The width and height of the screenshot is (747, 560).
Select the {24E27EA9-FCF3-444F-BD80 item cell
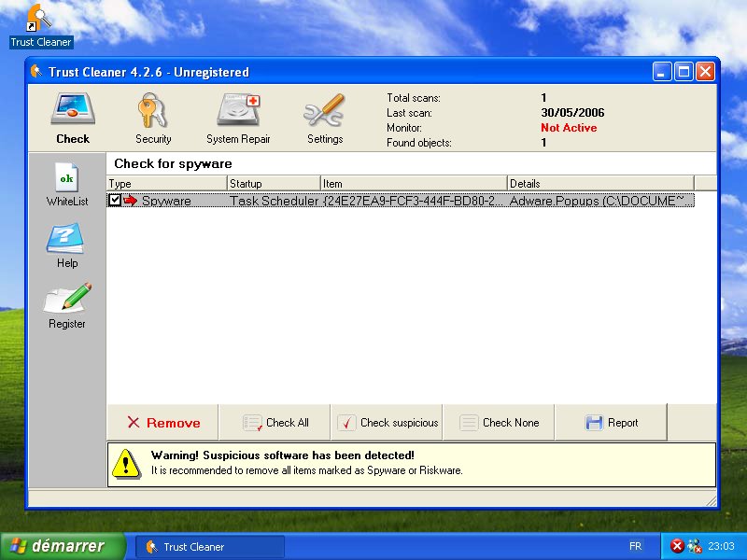tap(413, 201)
